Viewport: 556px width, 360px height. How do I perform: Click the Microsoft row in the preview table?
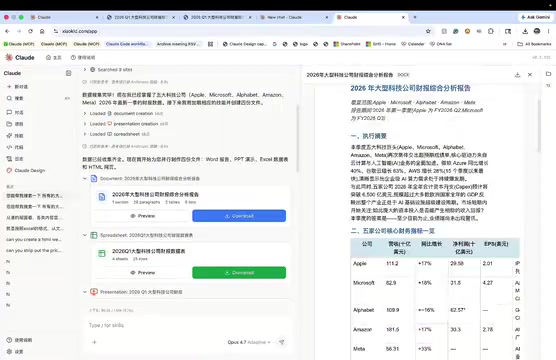(x=435, y=290)
